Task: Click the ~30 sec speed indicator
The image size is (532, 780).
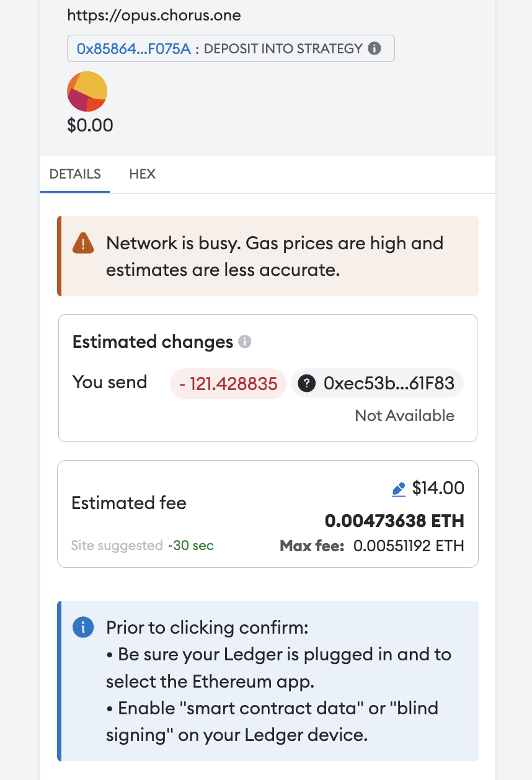Action: click(x=192, y=545)
